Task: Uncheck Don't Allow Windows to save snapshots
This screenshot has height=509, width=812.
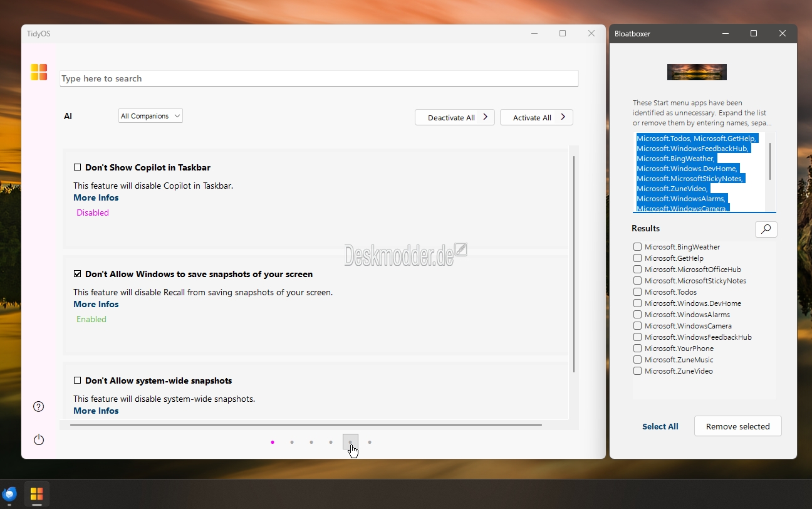Action: click(78, 274)
